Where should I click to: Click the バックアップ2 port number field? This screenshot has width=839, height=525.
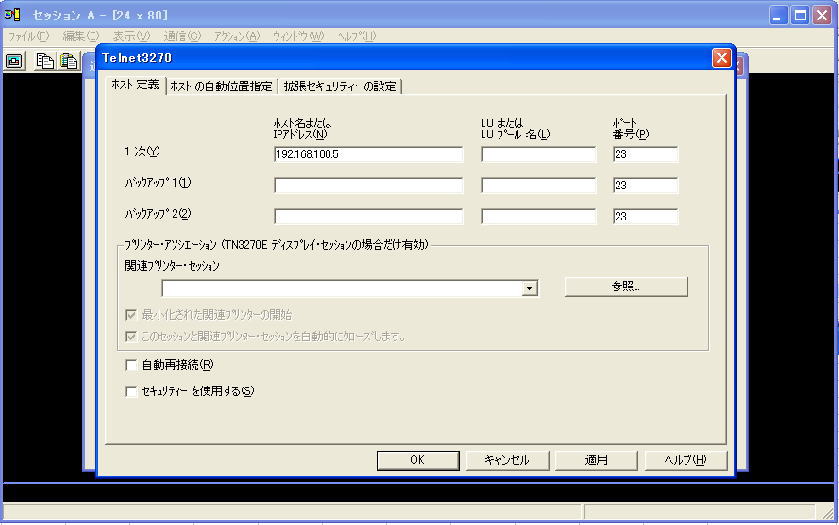coord(645,216)
